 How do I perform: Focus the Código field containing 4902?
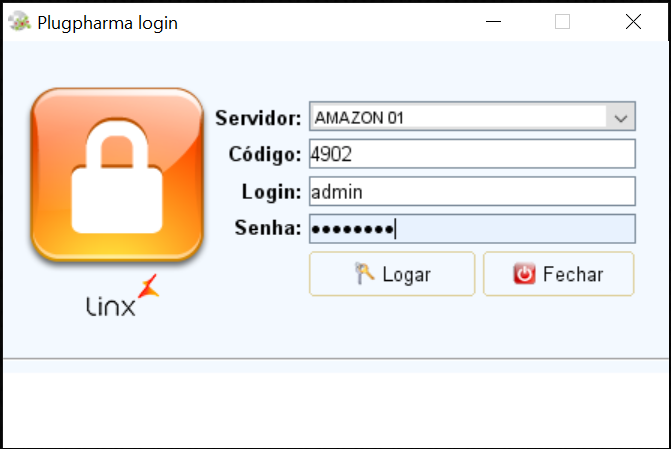click(x=472, y=154)
